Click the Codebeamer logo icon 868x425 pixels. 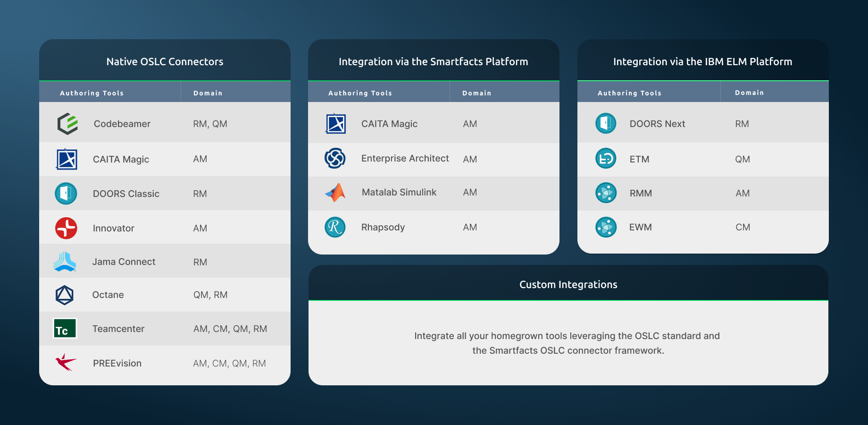(x=67, y=124)
